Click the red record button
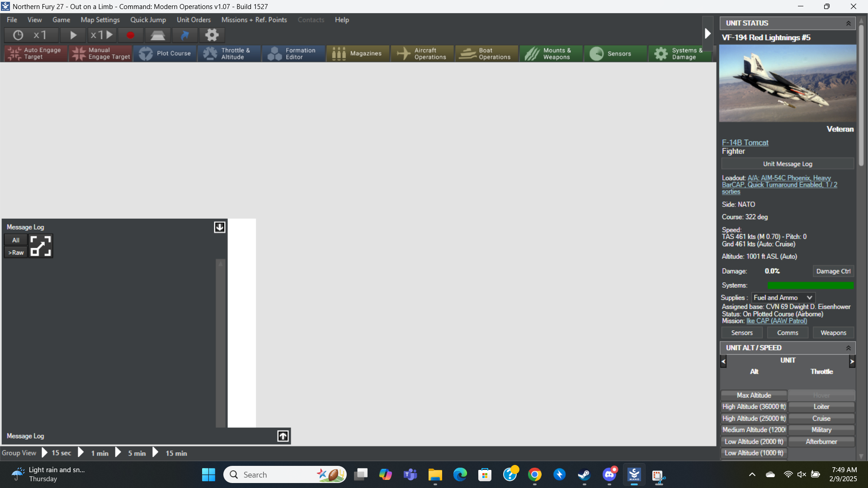 [x=130, y=35]
